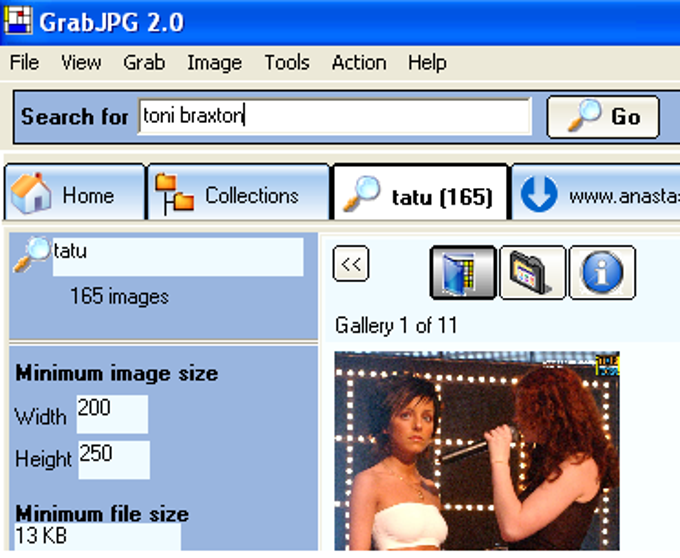This screenshot has height=558, width=680.
Task: Open the tatu gallery photo thumbnail
Action: click(477, 451)
